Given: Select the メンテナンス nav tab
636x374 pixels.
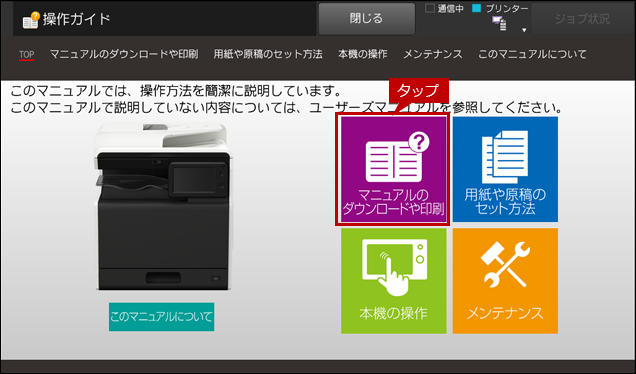Looking at the screenshot, I should [433, 54].
